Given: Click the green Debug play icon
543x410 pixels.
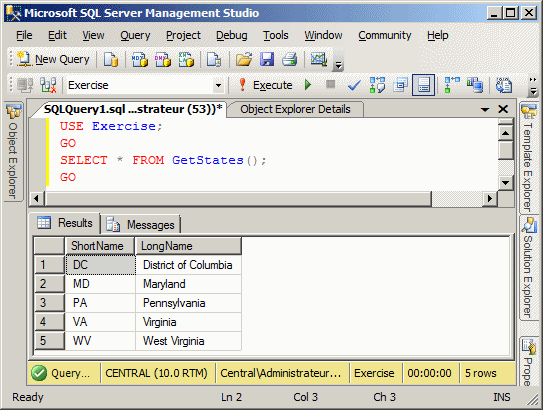Looking at the screenshot, I should (x=308, y=85).
